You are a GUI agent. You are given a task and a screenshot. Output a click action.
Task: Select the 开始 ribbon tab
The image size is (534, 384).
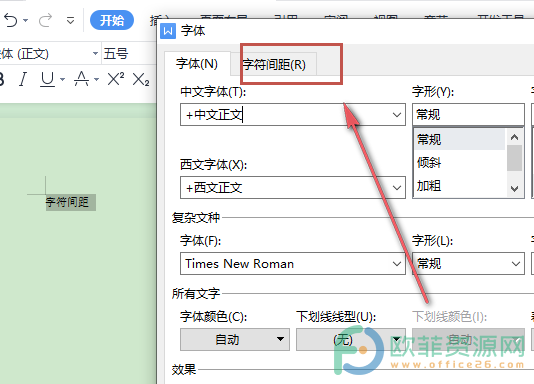click(x=112, y=20)
